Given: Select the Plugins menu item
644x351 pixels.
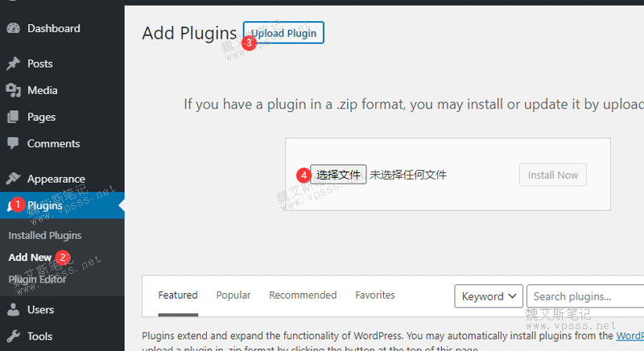Looking at the screenshot, I should pos(62,205).
